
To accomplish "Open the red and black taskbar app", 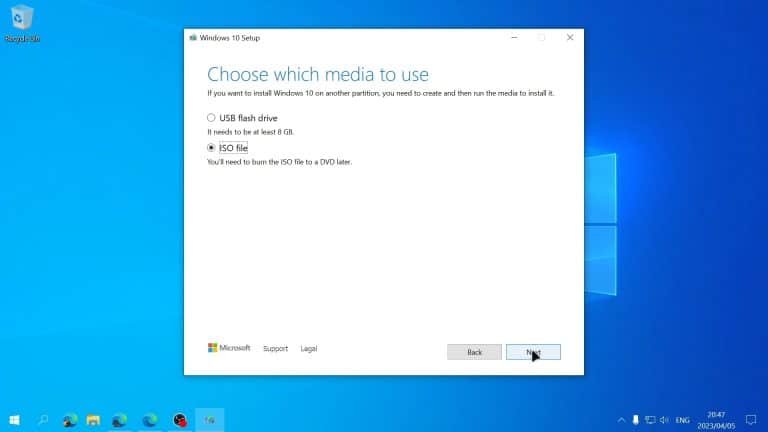I will pyautogui.click(x=180, y=420).
